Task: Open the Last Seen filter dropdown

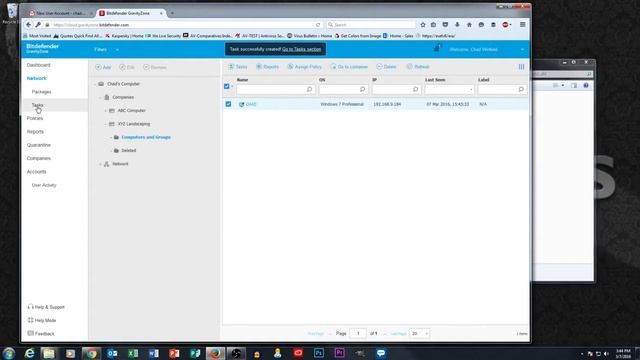Action: [449, 89]
